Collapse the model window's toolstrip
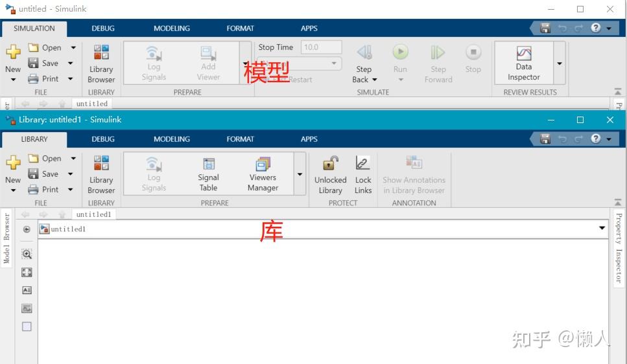Screen dimensions: 627x364 coord(618,91)
